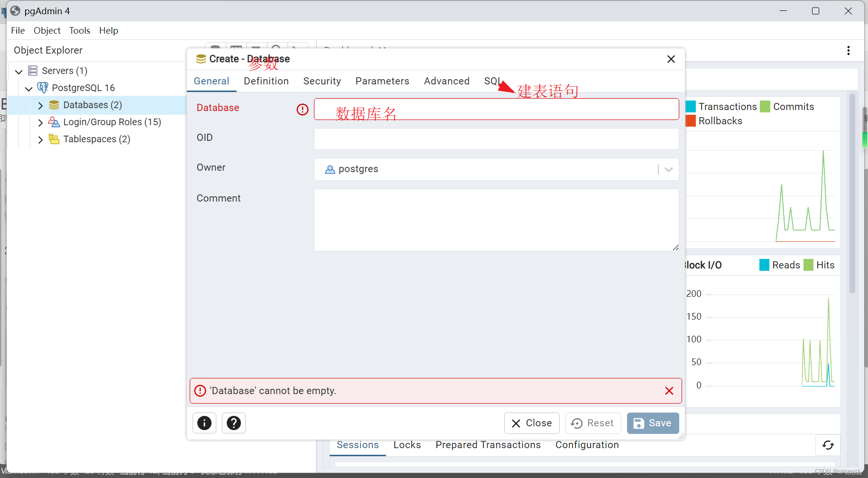Open the three-dot menu near Dashboard

tap(849, 51)
